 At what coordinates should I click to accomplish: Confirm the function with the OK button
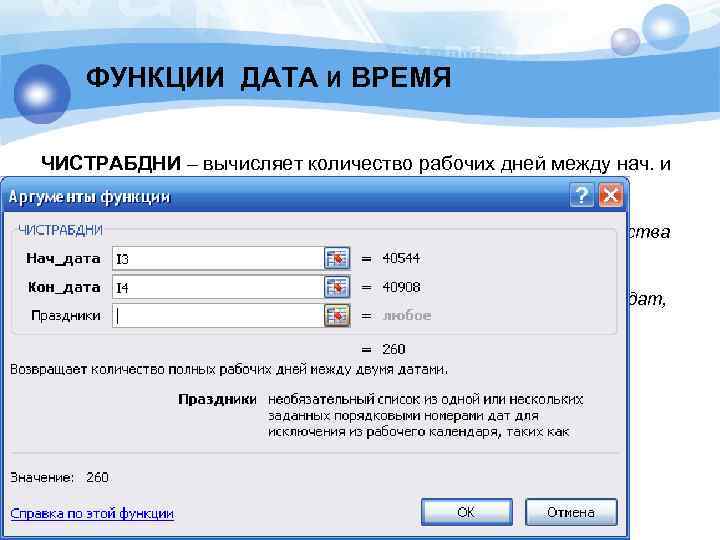pyautogui.click(x=467, y=512)
